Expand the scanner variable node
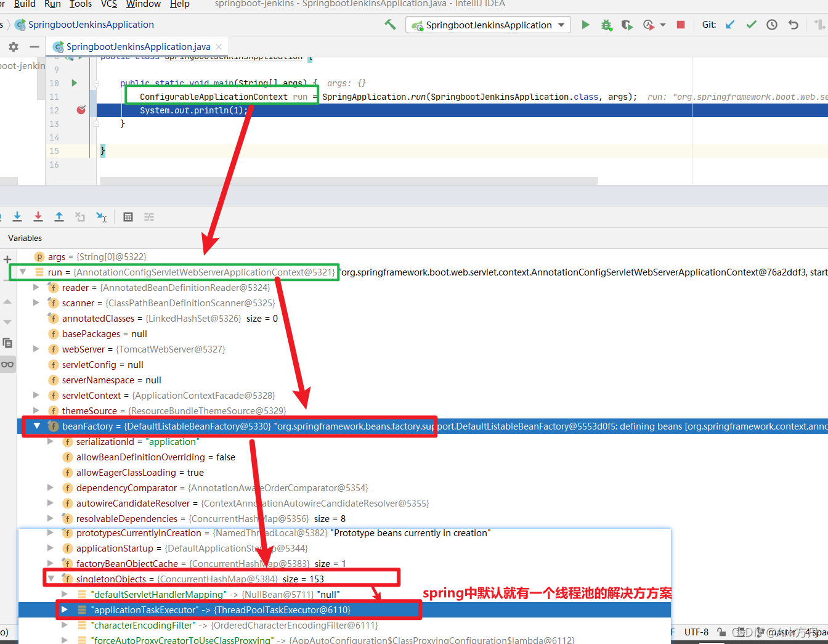The height and width of the screenshot is (644, 828). pos(36,303)
